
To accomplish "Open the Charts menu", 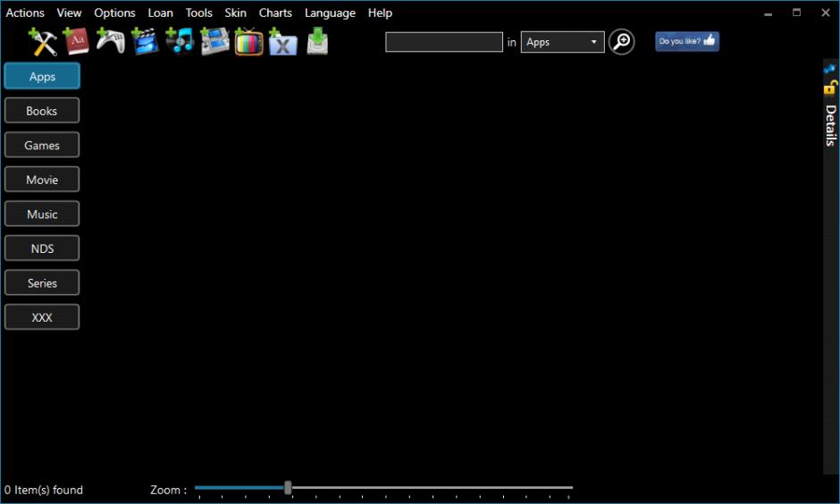I will [275, 13].
